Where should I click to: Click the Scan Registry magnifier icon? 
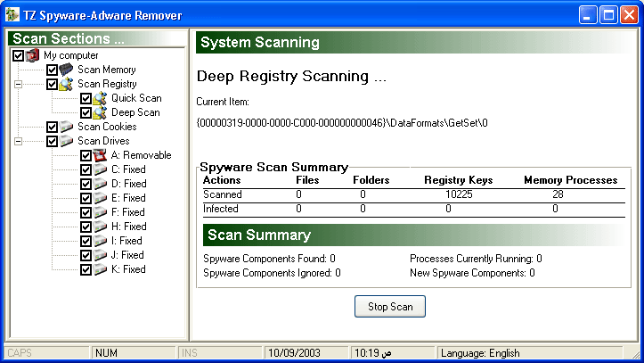[x=66, y=84]
